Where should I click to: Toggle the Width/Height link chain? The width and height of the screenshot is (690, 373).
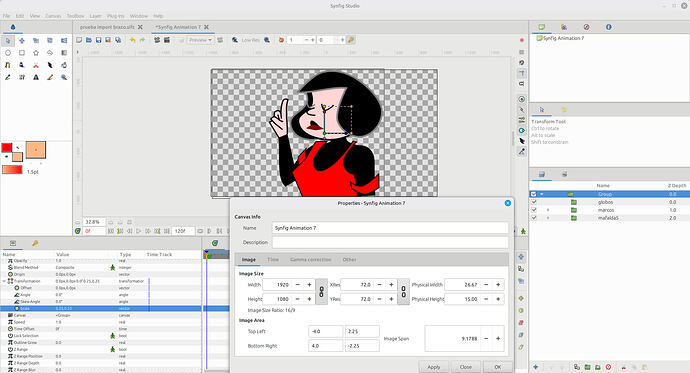pos(322,292)
